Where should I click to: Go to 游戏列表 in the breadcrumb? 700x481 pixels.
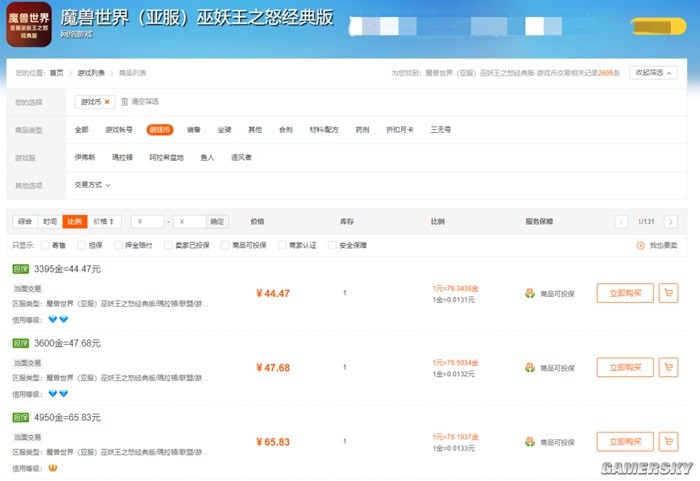pos(91,73)
